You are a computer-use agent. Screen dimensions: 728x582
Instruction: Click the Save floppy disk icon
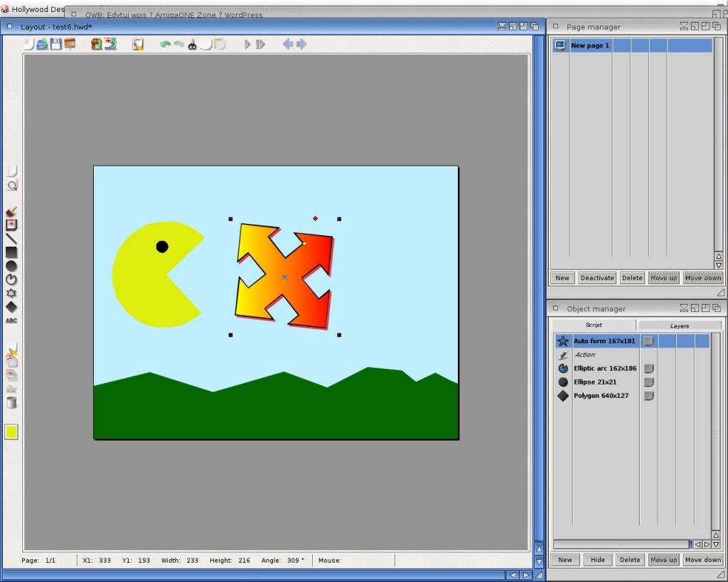point(55,44)
